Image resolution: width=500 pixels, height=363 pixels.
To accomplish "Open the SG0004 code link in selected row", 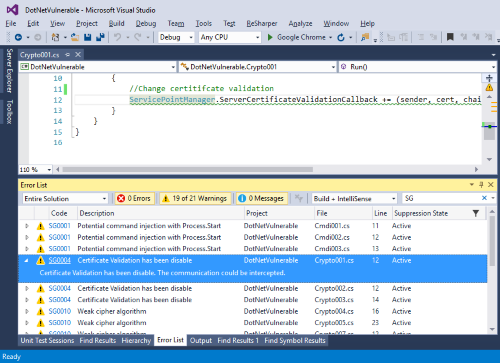I will (x=60, y=260).
